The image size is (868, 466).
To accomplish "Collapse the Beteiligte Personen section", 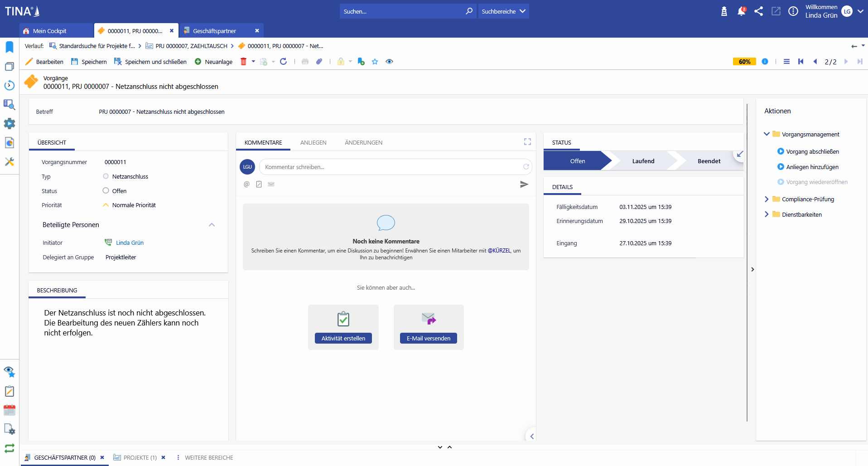I will point(212,225).
